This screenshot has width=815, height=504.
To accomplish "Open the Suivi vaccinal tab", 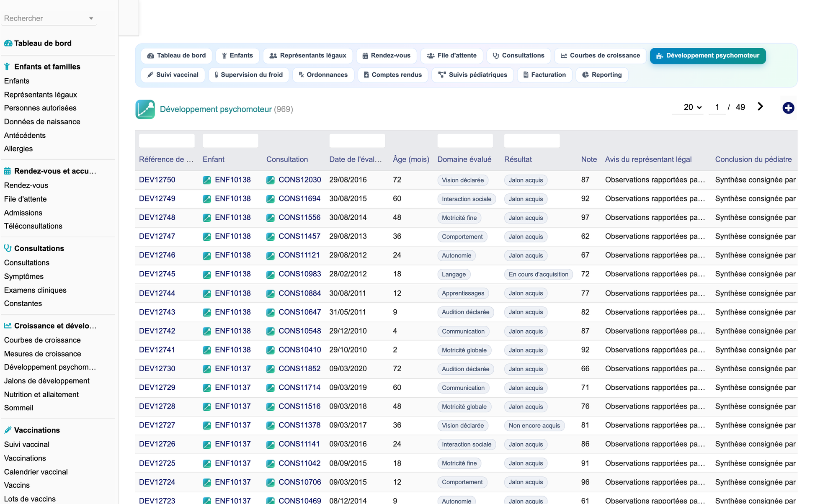I will [x=173, y=75].
